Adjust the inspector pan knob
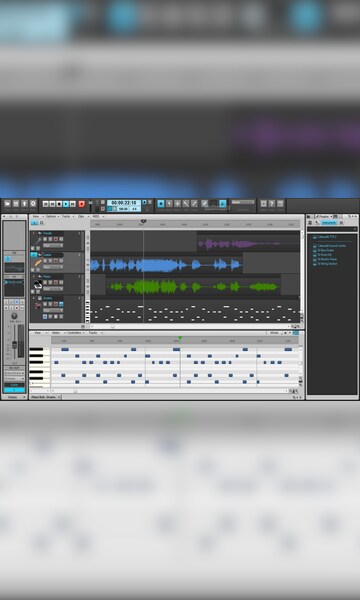Image resolution: width=360 pixels, height=600 pixels. click(x=14, y=316)
